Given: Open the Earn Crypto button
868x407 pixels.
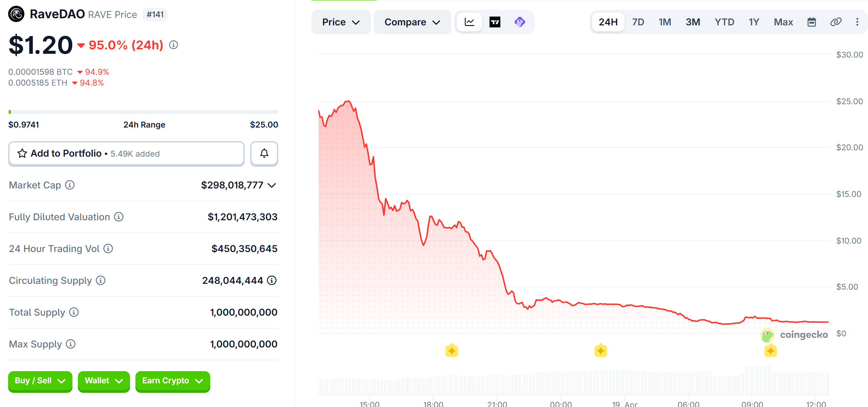Looking at the screenshot, I should pos(172,381).
